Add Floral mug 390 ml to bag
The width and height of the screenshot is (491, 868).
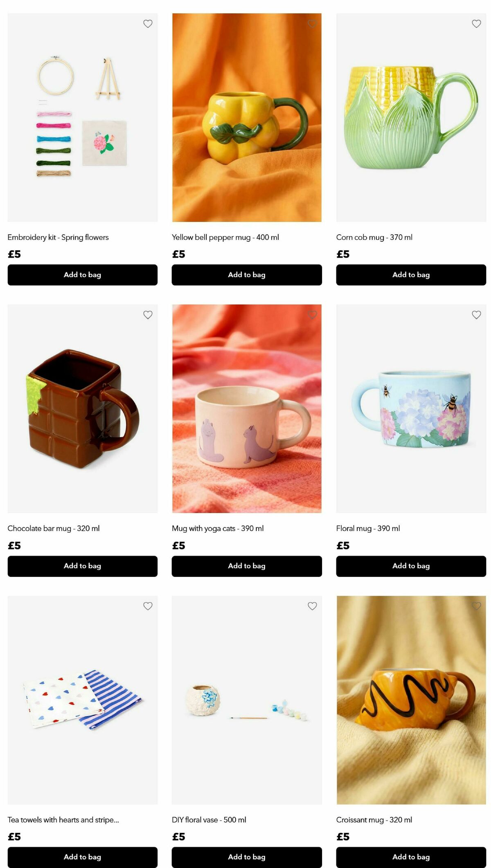(x=411, y=566)
